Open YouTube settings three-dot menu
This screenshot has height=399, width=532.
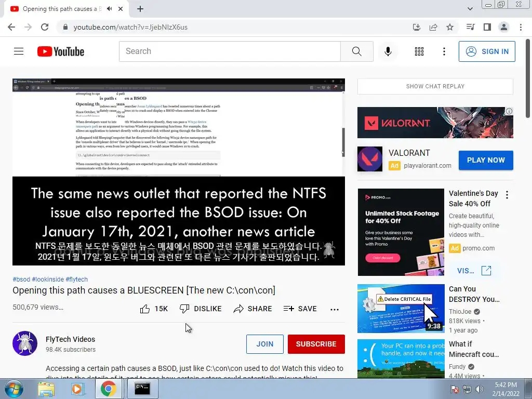click(444, 51)
